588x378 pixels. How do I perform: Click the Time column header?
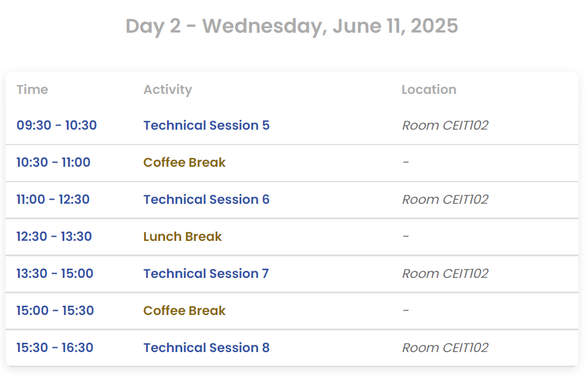click(32, 90)
